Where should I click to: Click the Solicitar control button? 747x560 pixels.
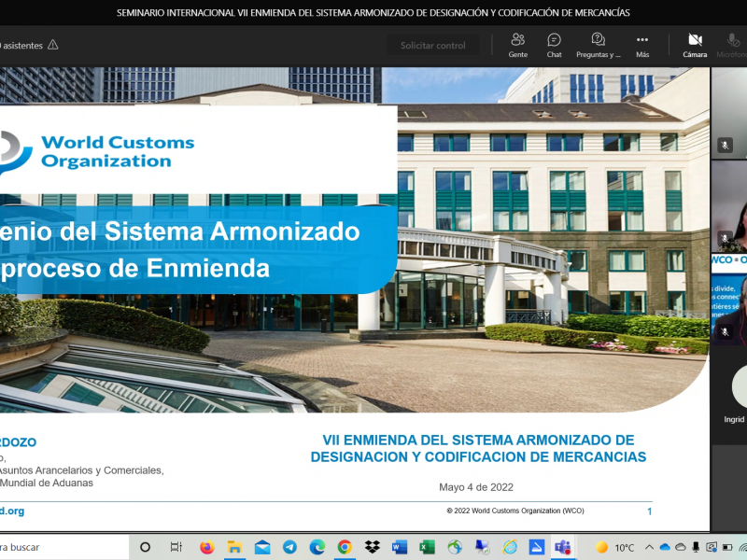click(x=433, y=45)
